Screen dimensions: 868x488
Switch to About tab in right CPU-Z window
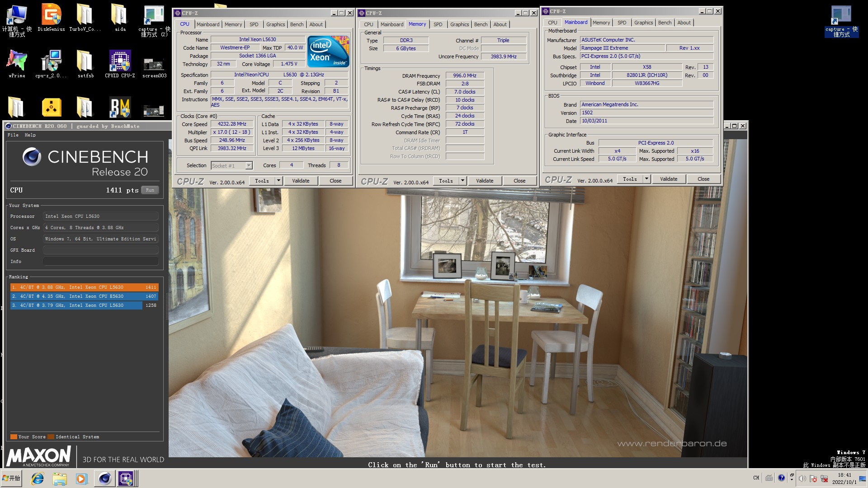684,23
